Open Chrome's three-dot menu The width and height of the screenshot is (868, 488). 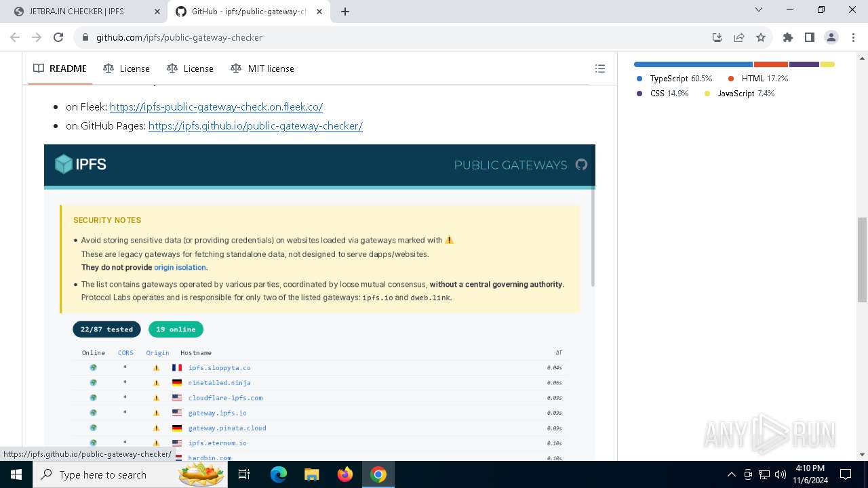(852, 37)
